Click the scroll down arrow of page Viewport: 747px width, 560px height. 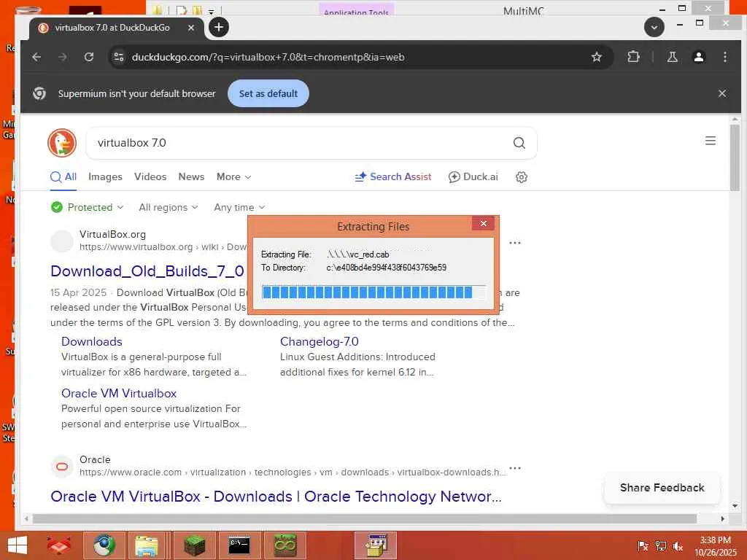(735, 506)
